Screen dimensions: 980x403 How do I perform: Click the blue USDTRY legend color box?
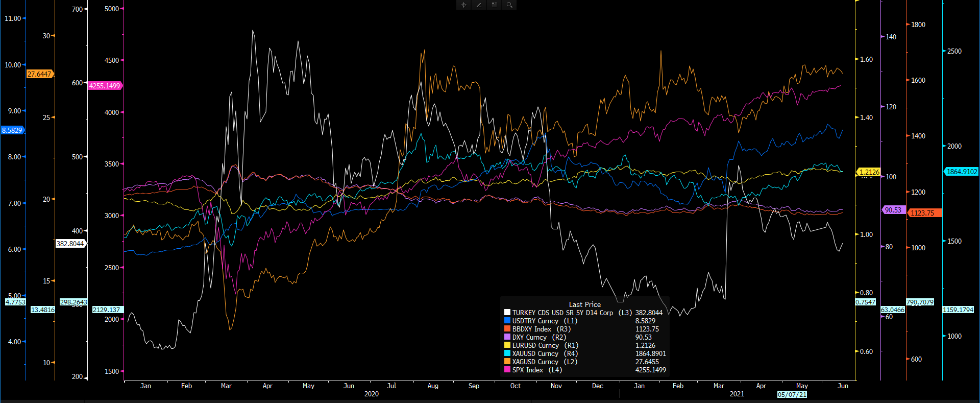507,321
